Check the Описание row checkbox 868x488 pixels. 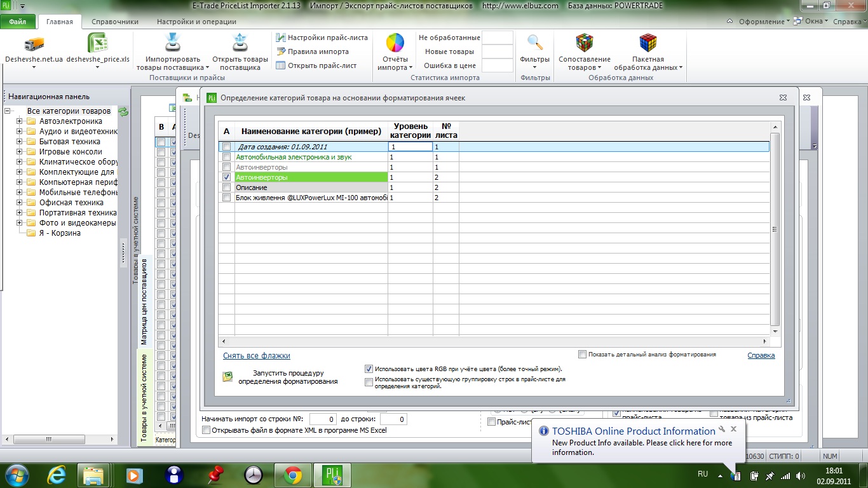[227, 187]
